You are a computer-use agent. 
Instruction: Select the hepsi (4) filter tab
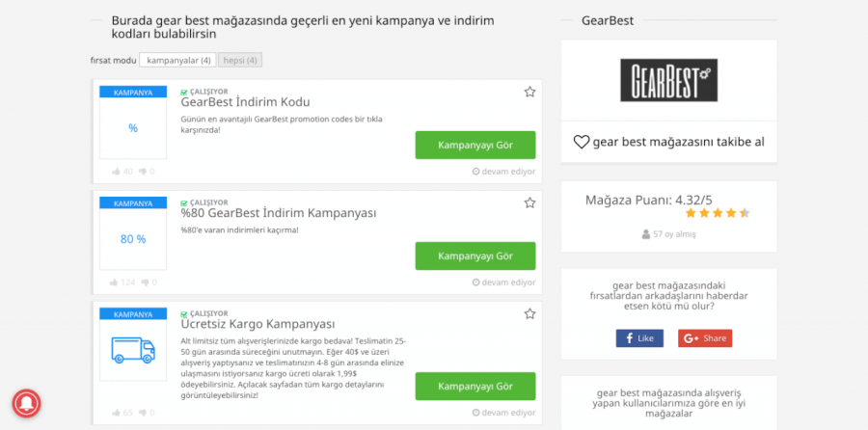pos(240,61)
